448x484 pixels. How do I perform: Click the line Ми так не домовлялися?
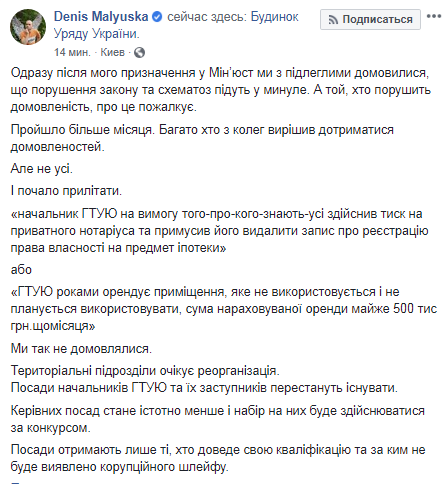click(x=81, y=348)
